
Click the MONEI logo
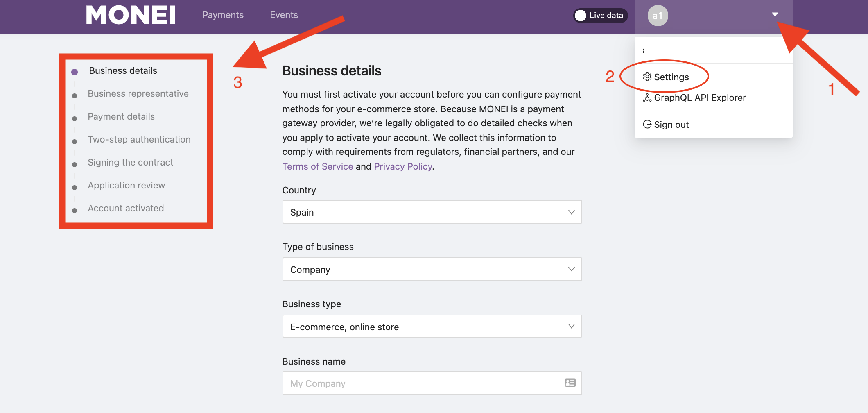(x=131, y=15)
